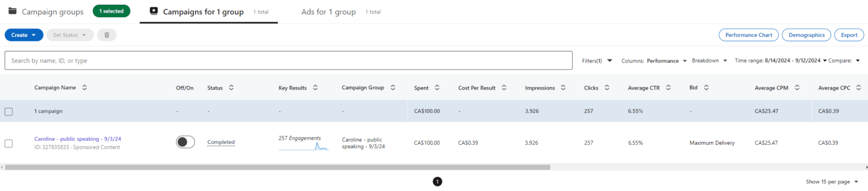Sort by Campaign Name column arrows
This screenshot has height=191, width=868.
pos(84,87)
